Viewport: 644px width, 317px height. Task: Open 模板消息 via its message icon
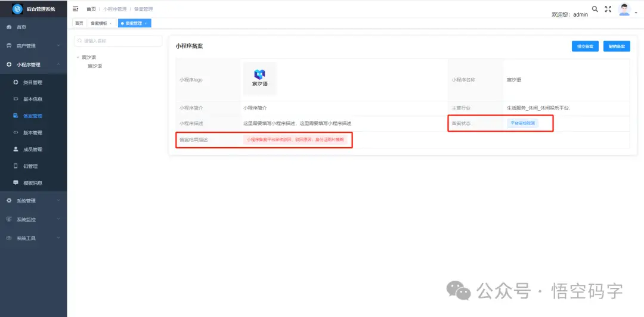[16, 183]
